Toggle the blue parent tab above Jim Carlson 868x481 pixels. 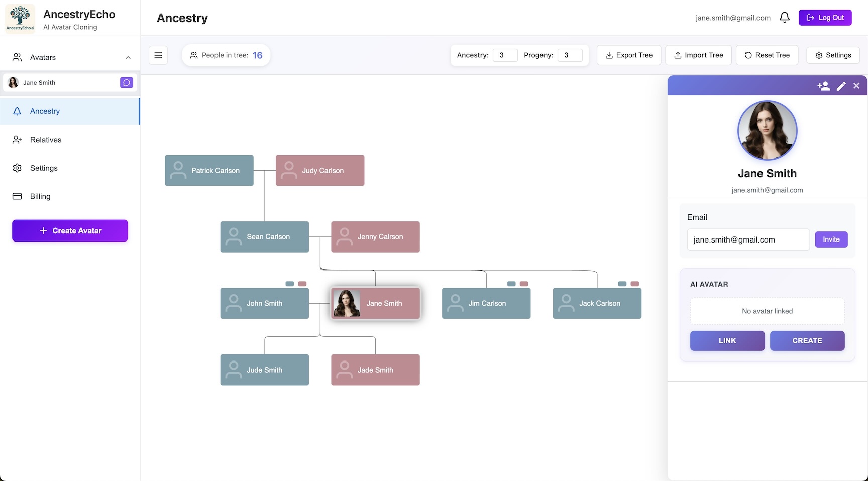[x=510, y=284]
